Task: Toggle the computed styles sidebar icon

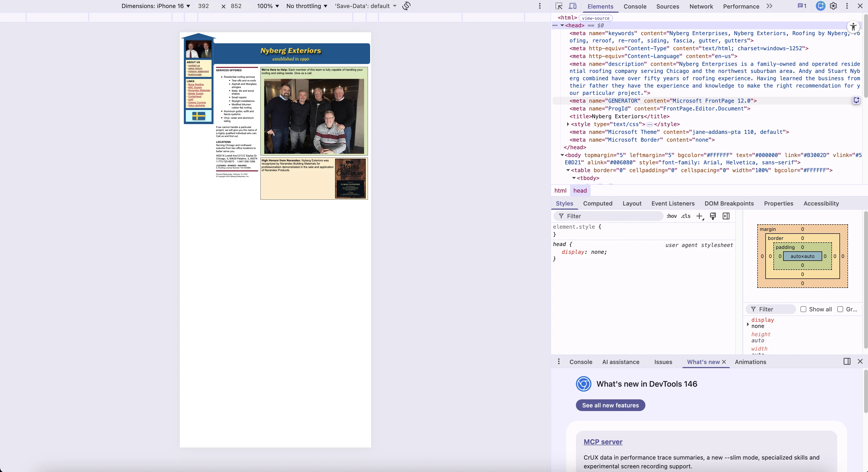Action: point(726,216)
